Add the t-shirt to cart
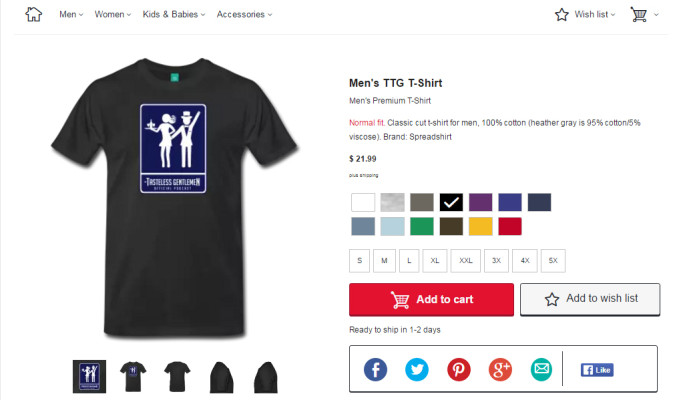 (x=431, y=299)
